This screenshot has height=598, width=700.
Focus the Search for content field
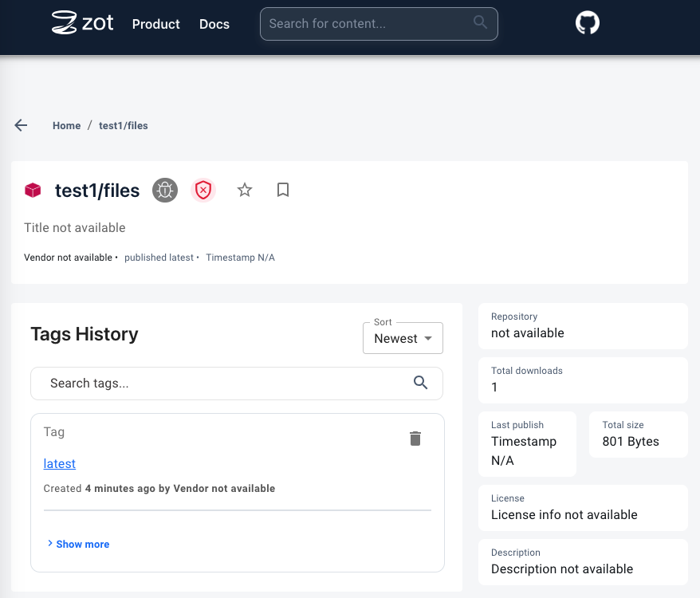(379, 24)
